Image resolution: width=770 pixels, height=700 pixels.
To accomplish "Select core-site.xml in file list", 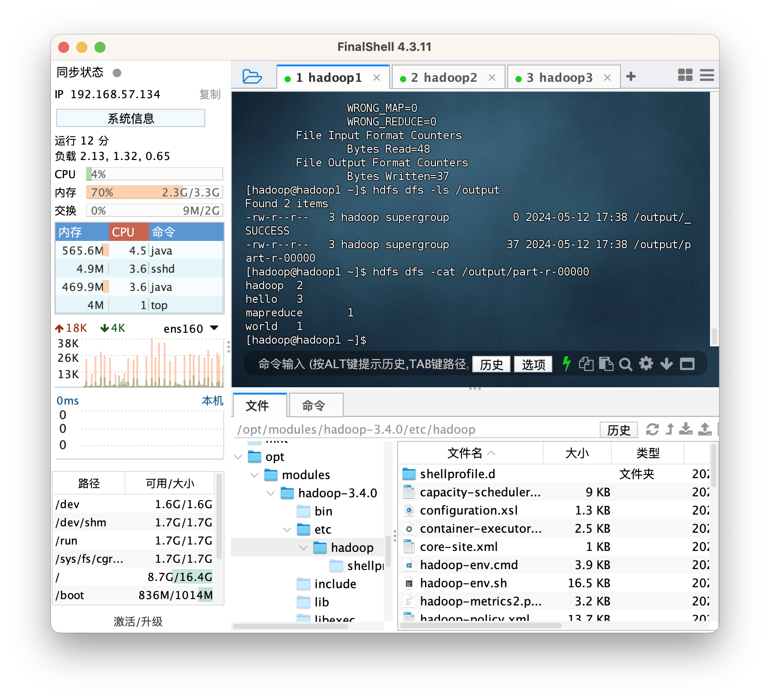I will (553, 547).
